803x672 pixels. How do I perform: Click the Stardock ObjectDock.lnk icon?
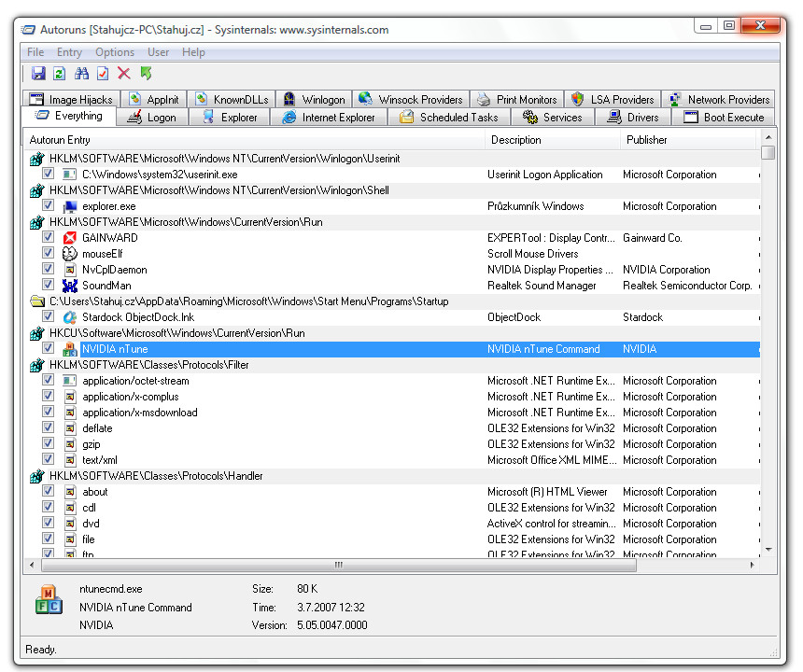(70, 317)
